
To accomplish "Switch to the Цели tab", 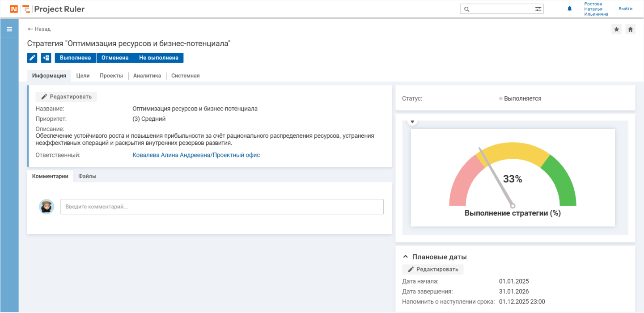I will (x=83, y=76).
